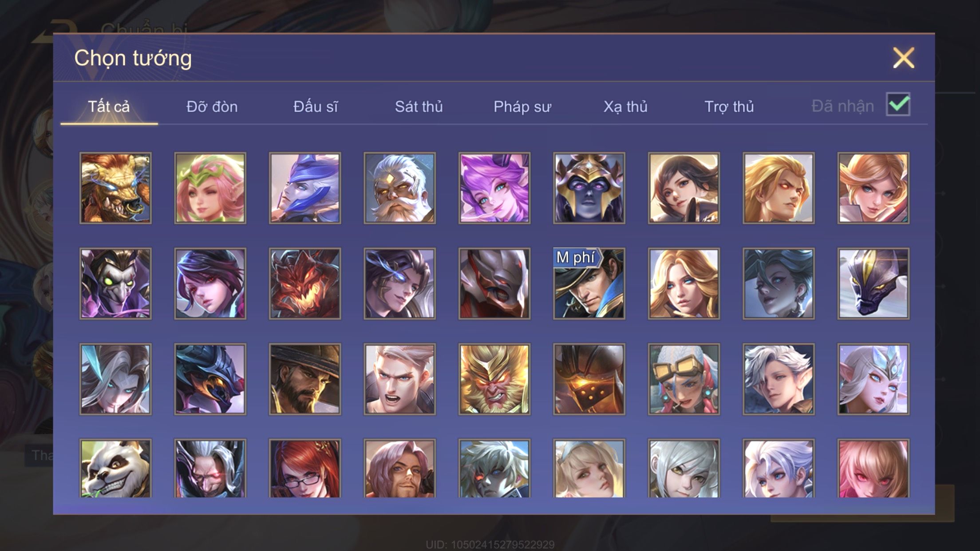The height and width of the screenshot is (551, 980).
Task: Choose the hero tagged 'M phí'
Action: pos(589,283)
